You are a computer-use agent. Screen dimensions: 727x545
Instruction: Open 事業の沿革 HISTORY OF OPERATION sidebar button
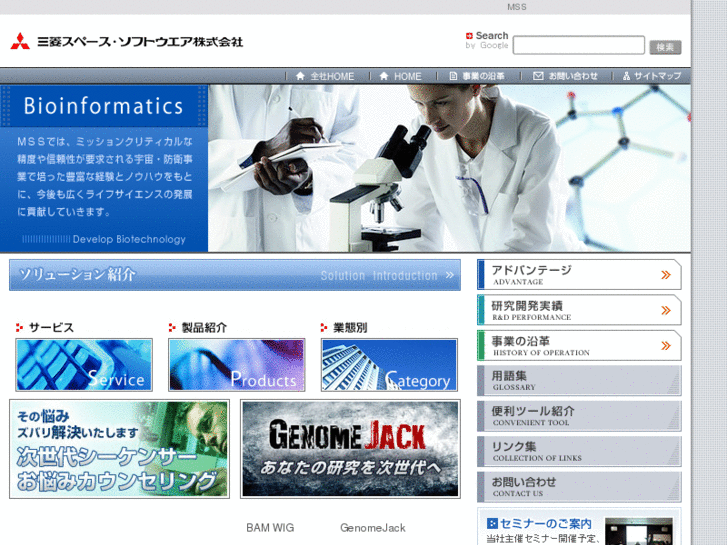tap(579, 346)
